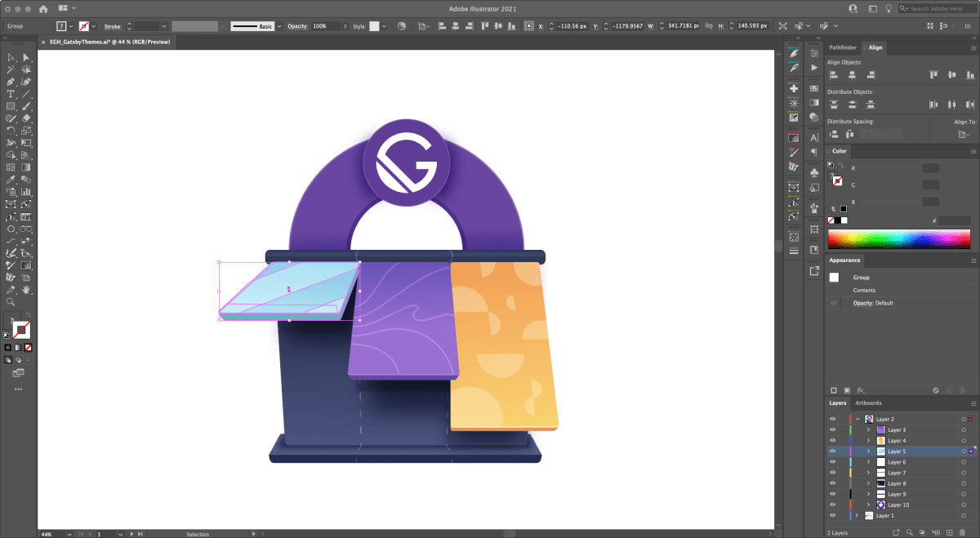Hide Layer 5 using its eye icon
Screen dimensions: 980x538
click(833, 451)
